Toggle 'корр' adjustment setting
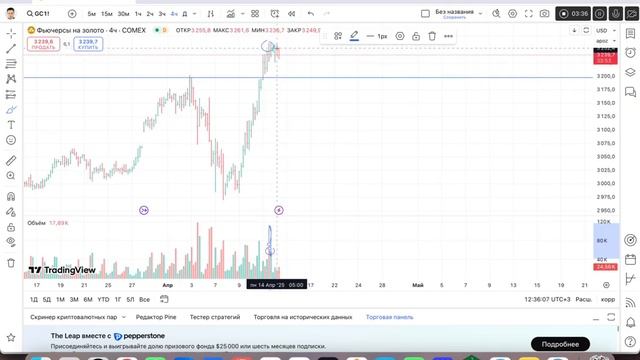 [608, 300]
